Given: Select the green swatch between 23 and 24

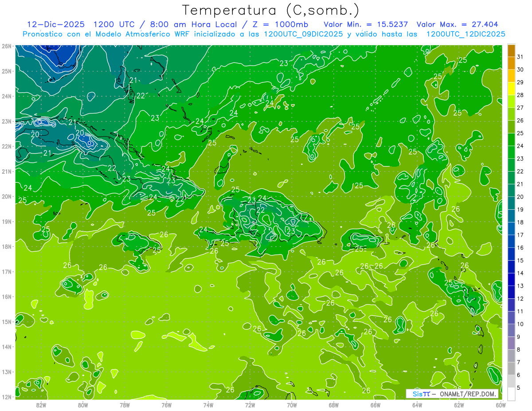Looking at the screenshot, I should (x=511, y=153).
